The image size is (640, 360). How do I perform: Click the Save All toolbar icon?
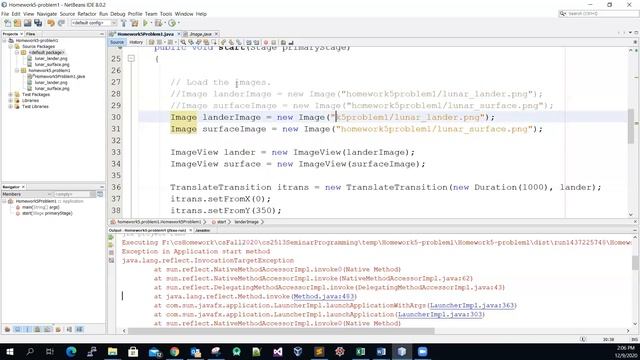38,23
